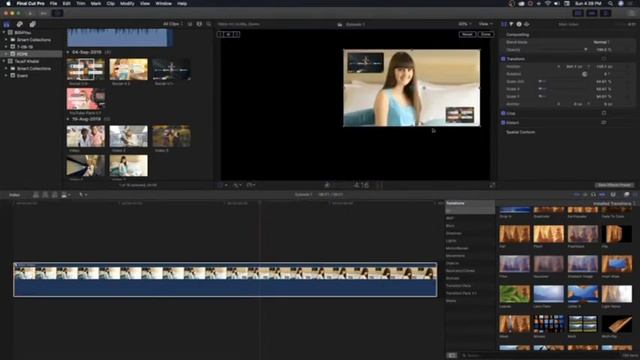This screenshot has height=360, width=640.
Task: Show the Titles and Generators sidebar
Action: tap(32, 24)
